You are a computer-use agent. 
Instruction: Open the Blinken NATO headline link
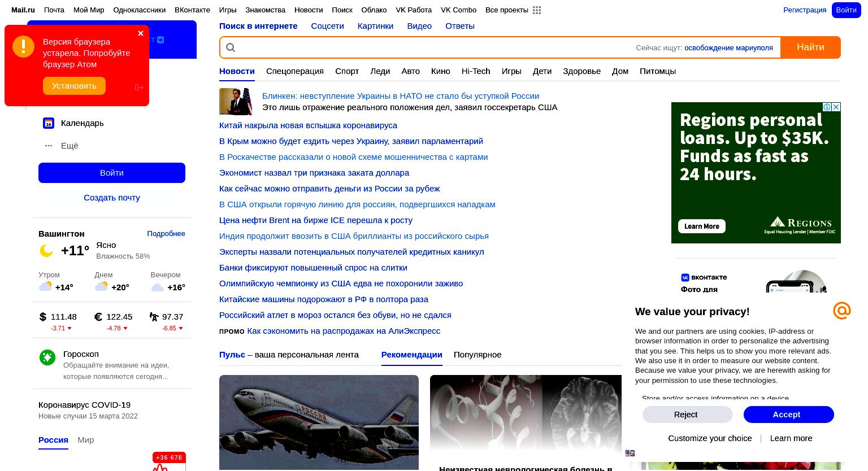point(401,96)
